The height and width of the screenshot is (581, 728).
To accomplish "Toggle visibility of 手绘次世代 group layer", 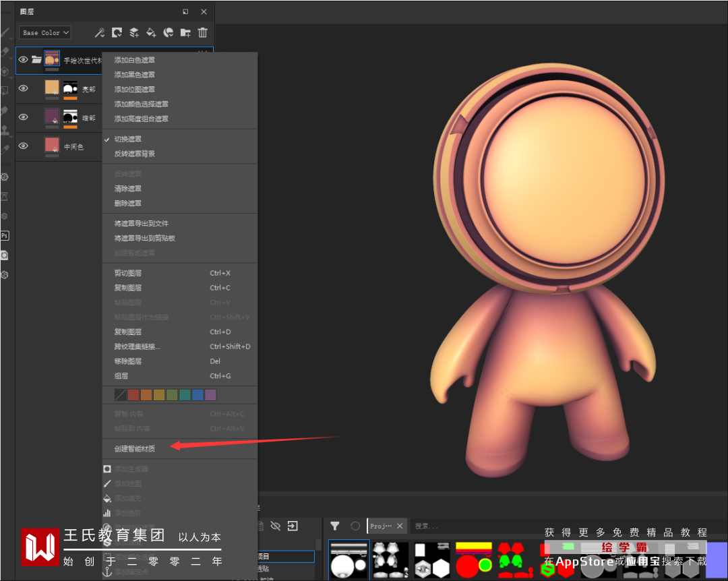I will pos(23,59).
